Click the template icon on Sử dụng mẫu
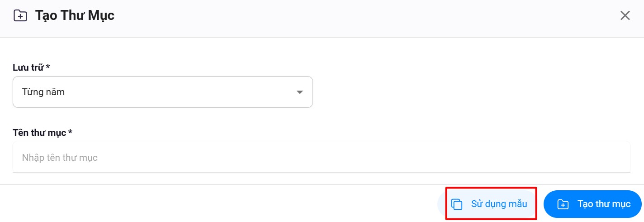644x222 pixels. 457,204
